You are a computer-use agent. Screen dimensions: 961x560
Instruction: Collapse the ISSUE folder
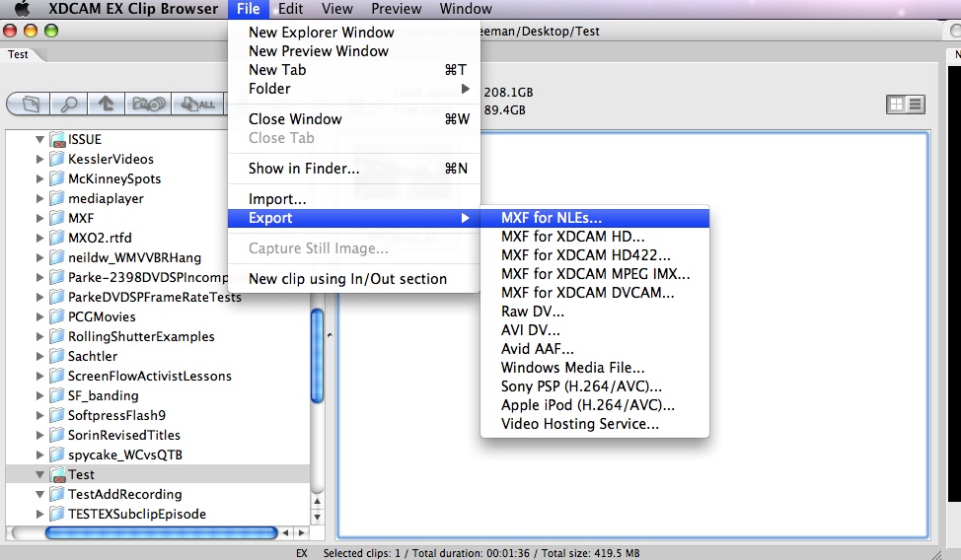(39, 140)
